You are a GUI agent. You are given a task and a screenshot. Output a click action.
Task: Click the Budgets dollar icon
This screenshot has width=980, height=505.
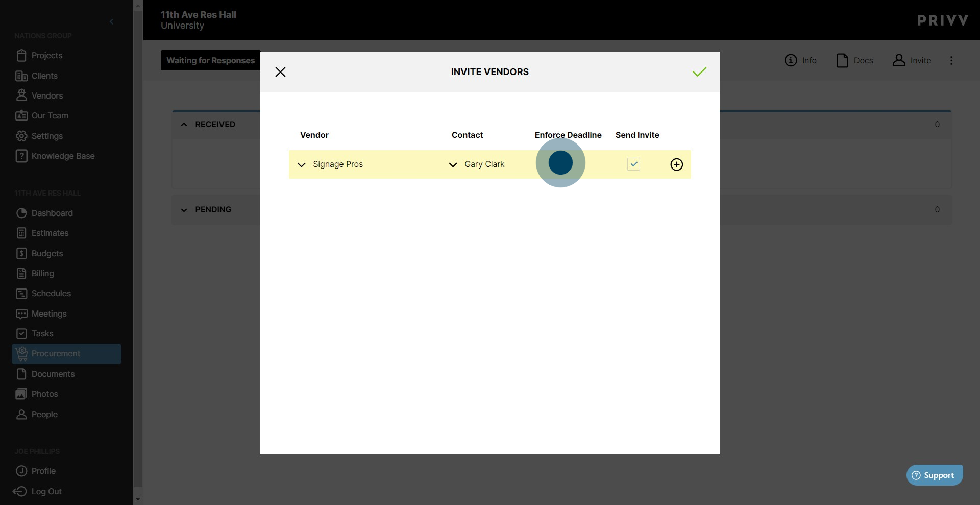point(21,253)
